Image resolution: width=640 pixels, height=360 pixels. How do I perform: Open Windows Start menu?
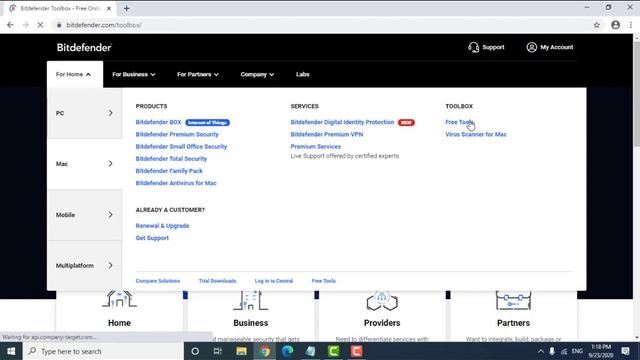coord(11,351)
